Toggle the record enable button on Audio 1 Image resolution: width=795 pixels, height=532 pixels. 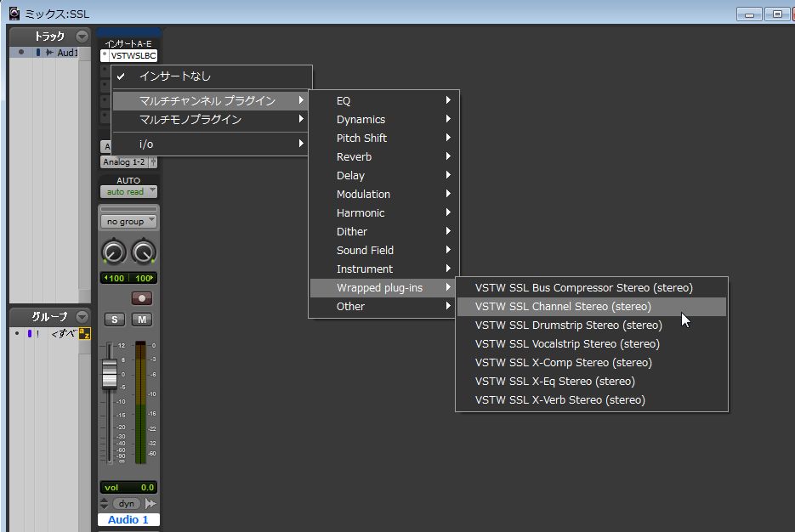click(141, 298)
